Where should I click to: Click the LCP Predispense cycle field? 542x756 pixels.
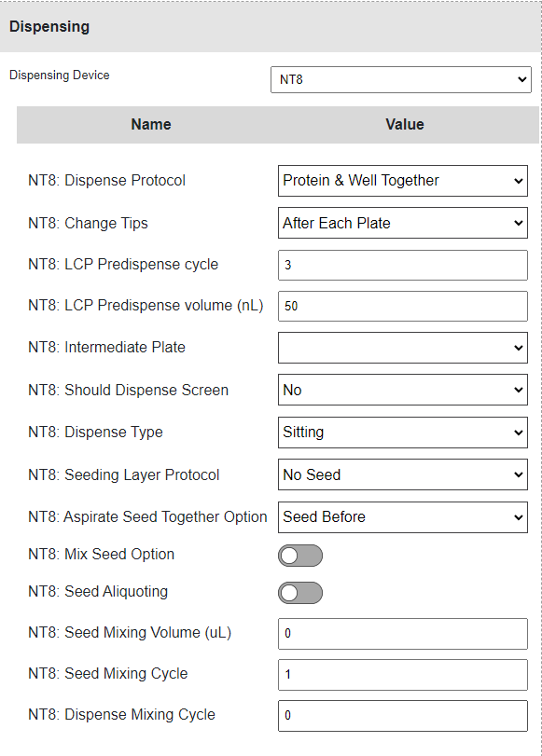(x=402, y=265)
